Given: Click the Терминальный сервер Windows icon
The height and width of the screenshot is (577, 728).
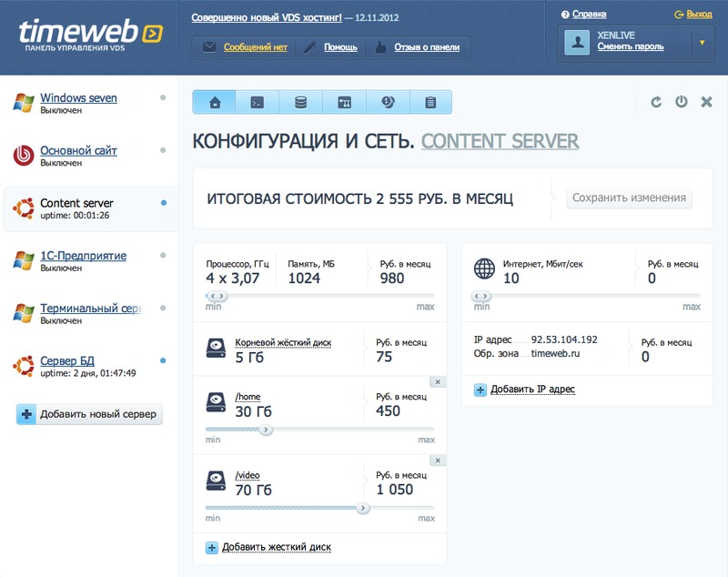Looking at the screenshot, I should tap(24, 313).
